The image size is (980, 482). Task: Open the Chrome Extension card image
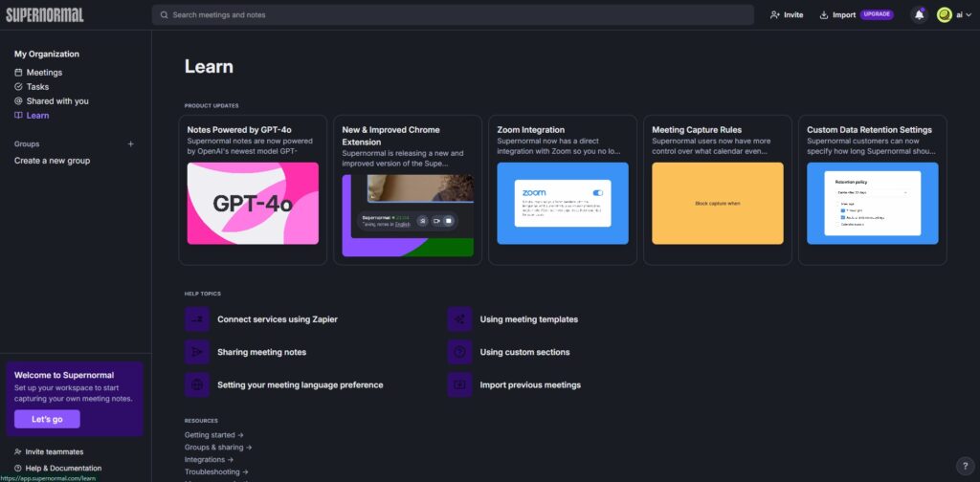point(408,215)
